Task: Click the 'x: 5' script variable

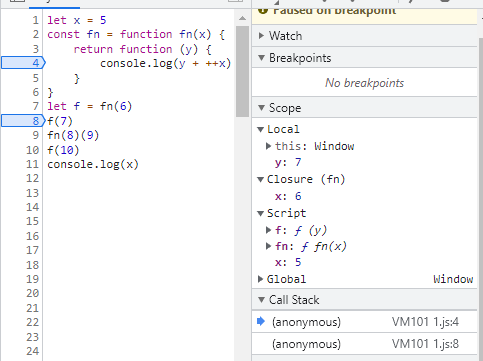Action: (288, 262)
